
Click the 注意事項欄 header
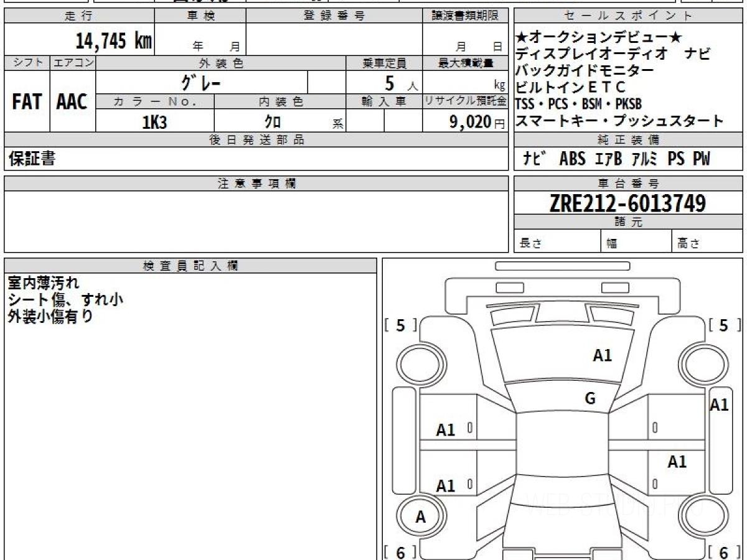(x=256, y=184)
